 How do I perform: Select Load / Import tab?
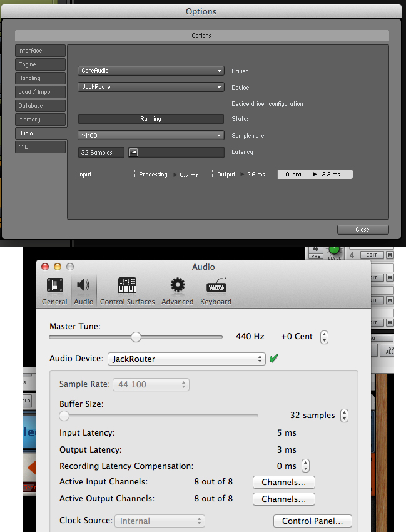(x=41, y=92)
